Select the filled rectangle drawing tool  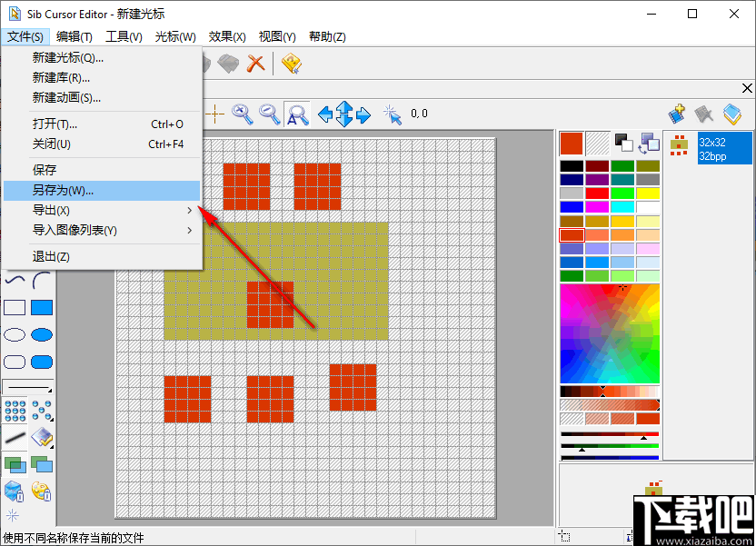(x=41, y=307)
